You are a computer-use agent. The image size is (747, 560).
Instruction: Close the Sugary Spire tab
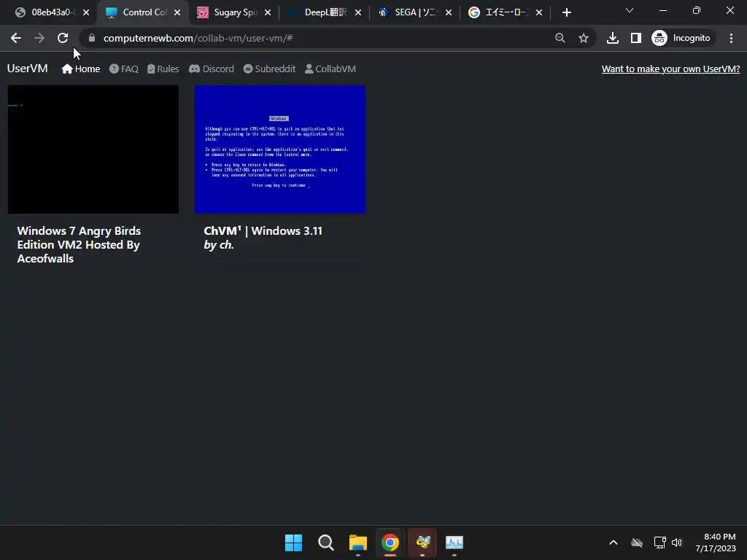pos(268,12)
